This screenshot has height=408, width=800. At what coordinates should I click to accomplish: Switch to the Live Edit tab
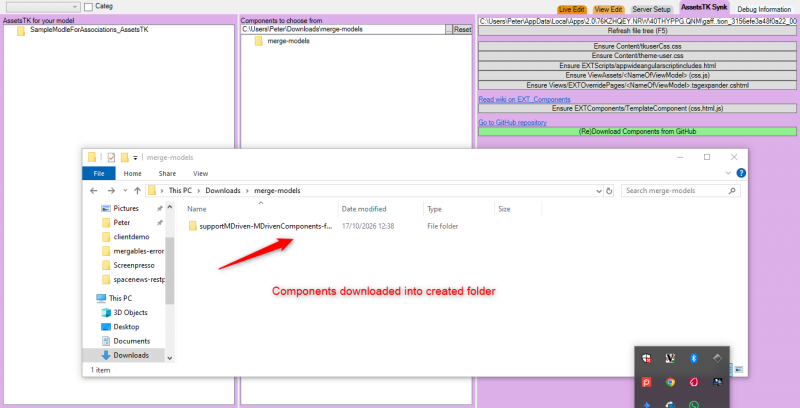point(572,9)
